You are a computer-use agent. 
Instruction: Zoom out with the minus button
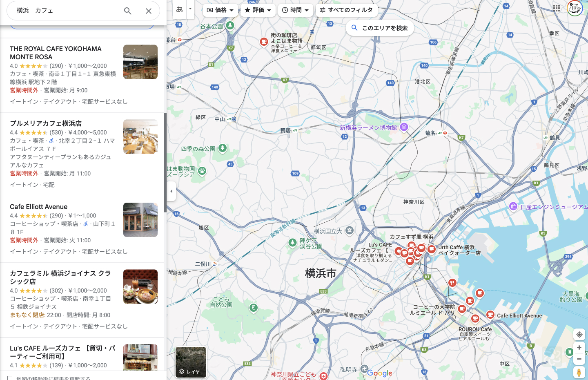click(579, 359)
